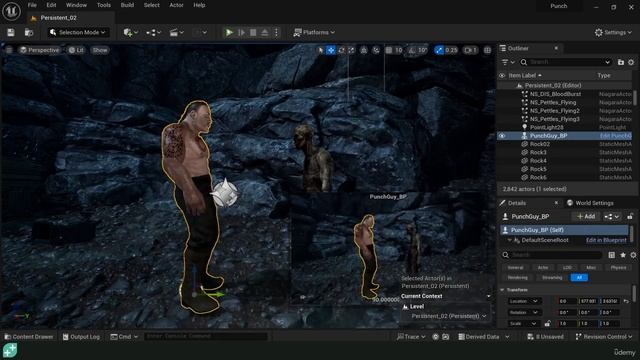
Task: Open rotation snap value 10° dropdown
Action: point(422,50)
